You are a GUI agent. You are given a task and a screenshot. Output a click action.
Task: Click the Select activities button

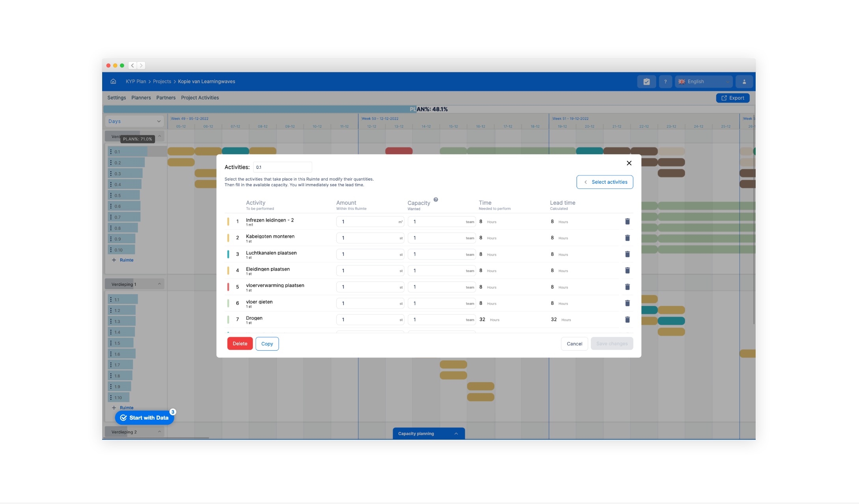coord(605,182)
